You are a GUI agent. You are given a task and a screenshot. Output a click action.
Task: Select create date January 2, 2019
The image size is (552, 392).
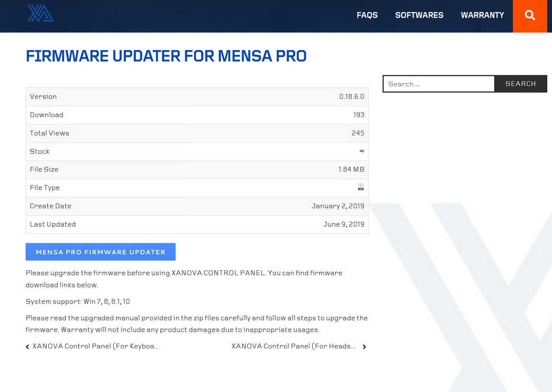click(x=338, y=206)
